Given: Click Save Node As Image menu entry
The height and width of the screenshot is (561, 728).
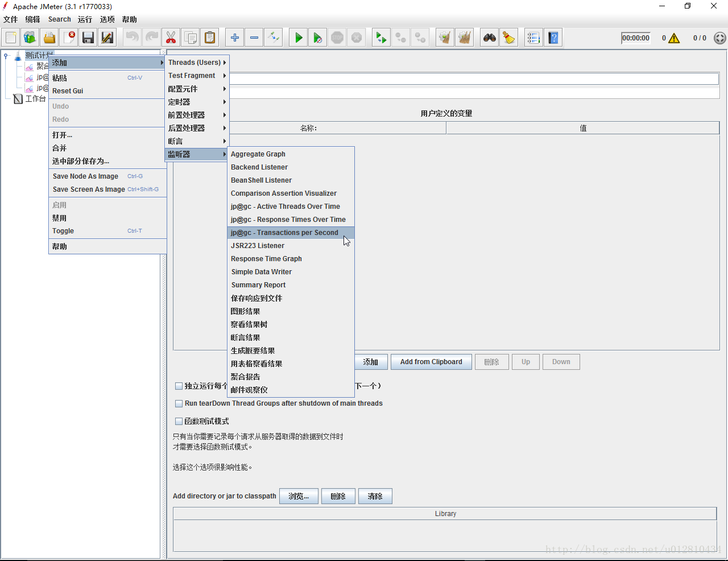Looking at the screenshot, I should point(107,176).
